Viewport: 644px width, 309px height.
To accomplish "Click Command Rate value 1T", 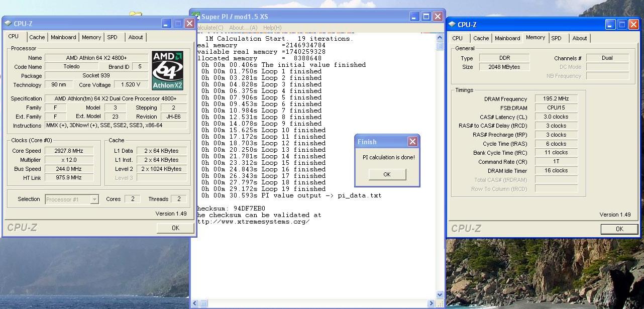I will point(556,161).
